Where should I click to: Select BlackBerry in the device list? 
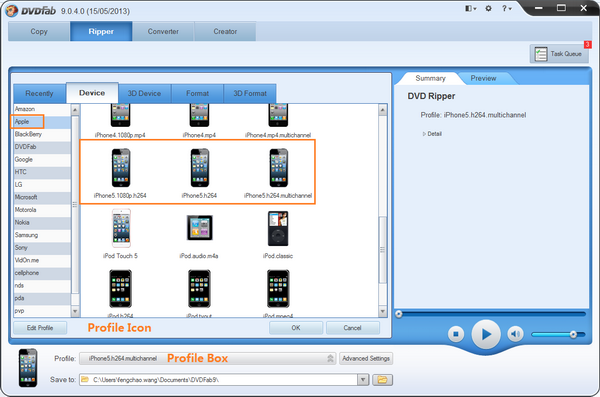coord(42,134)
